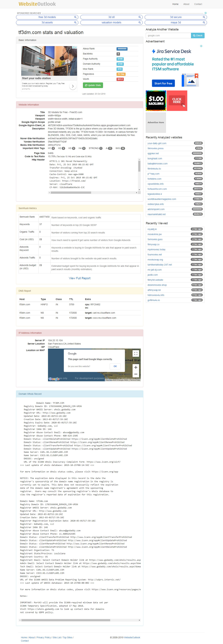Click carl.ns.cloudflare.com DNS target
This screenshot has width=223, height=644.
pyautogui.click(x=104, y=313)
